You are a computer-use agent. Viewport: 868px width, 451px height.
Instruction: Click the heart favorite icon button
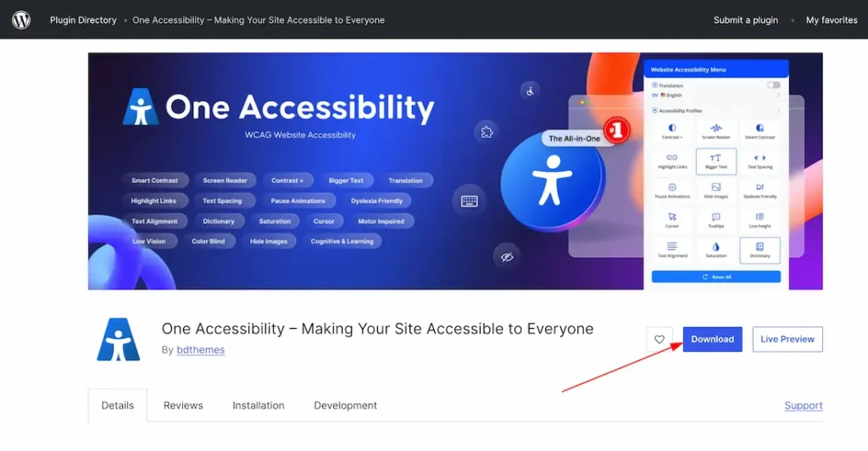659,339
